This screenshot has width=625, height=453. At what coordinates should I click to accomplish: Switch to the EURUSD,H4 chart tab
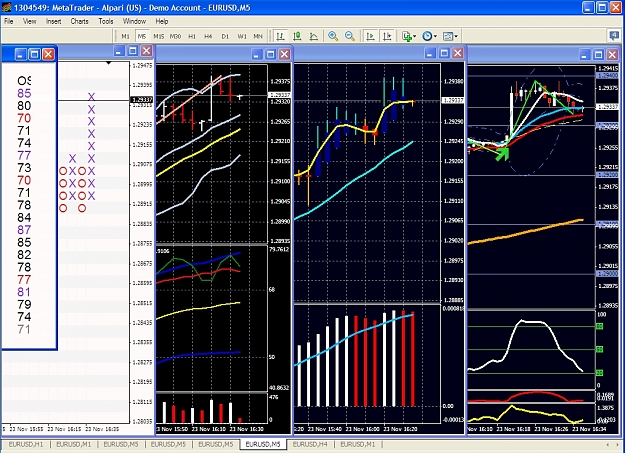(310, 444)
